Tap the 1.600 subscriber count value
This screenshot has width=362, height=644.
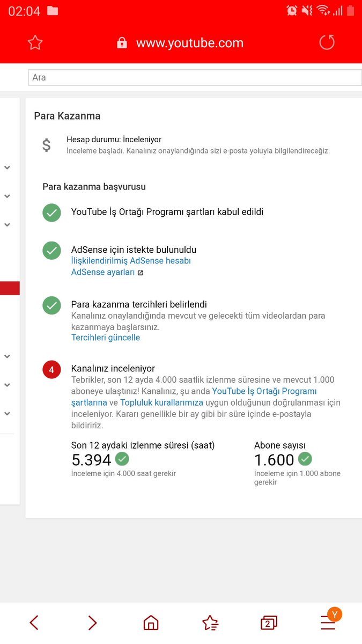coord(274,460)
